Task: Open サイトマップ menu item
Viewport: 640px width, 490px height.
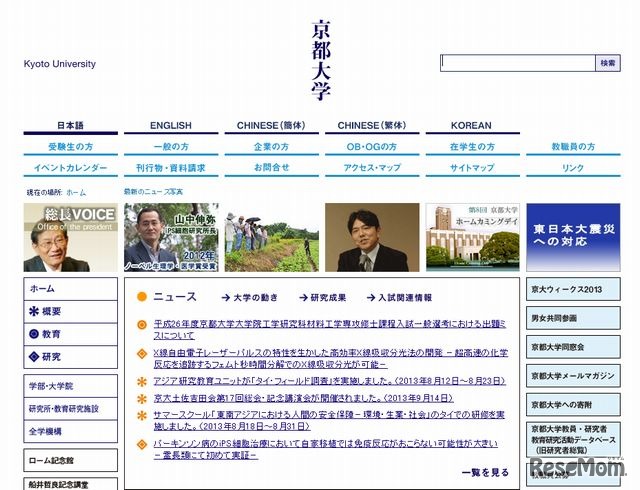Action: coord(472,167)
